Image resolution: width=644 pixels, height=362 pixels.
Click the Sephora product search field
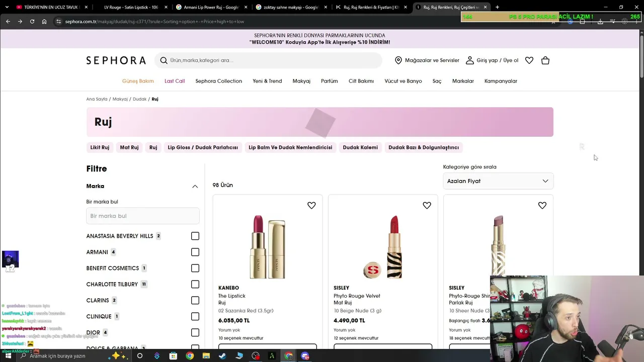click(x=268, y=60)
